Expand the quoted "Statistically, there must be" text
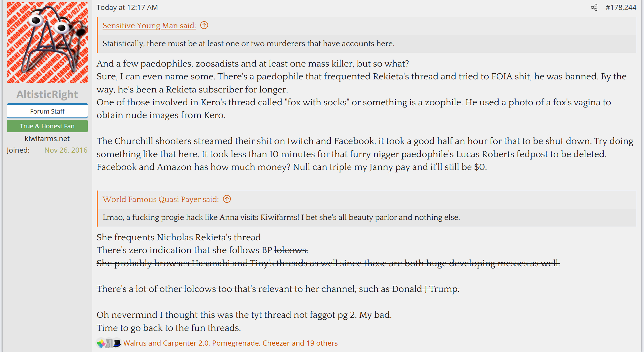This screenshot has width=644, height=352. click(x=248, y=44)
